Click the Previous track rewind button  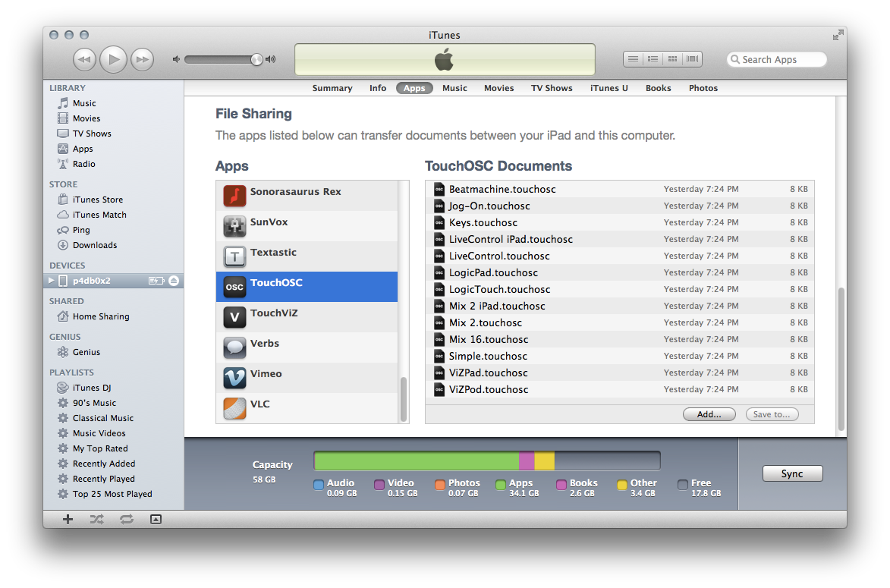84,60
